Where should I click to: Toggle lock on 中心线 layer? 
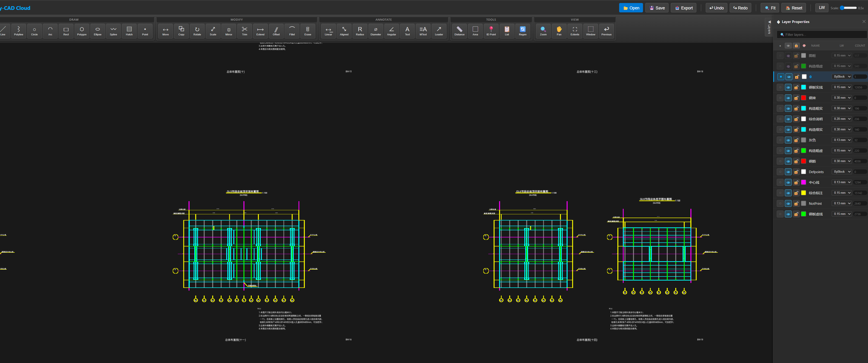click(x=796, y=183)
